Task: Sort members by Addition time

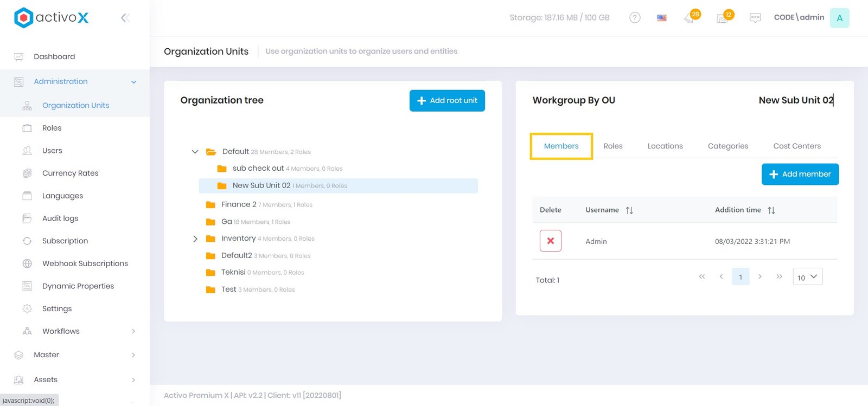Action: point(771,210)
